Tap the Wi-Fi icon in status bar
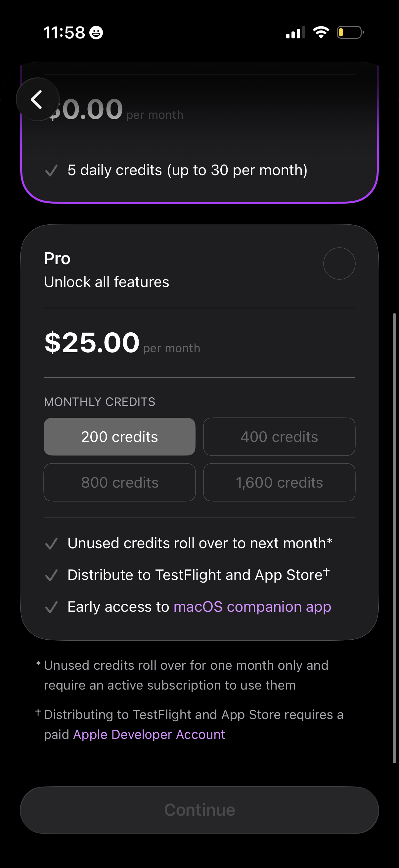The image size is (399, 868). pyautogui.click(x=321, y=32)
